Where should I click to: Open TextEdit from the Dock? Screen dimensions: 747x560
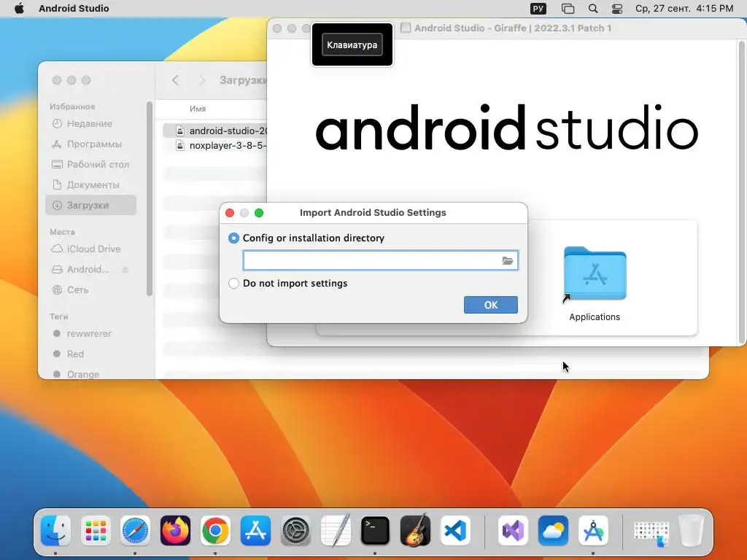coord(336,531)
